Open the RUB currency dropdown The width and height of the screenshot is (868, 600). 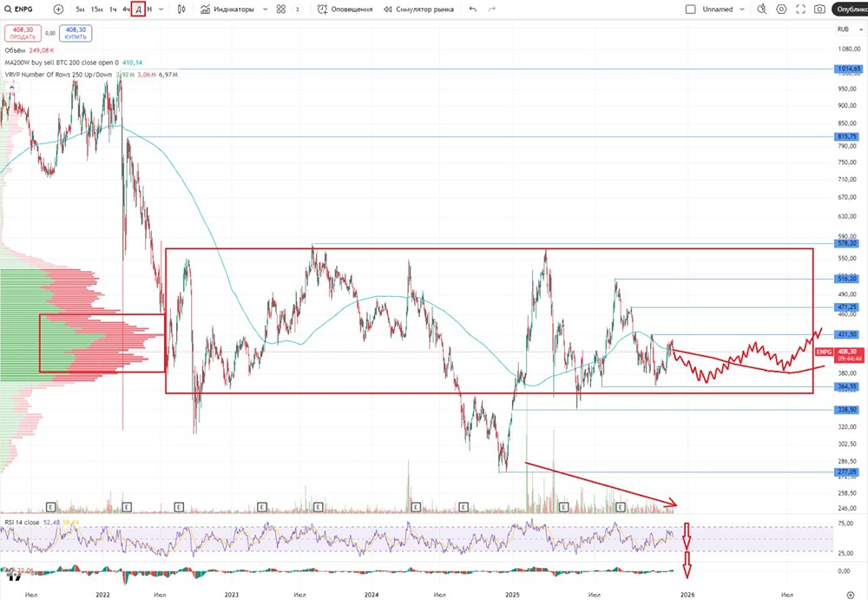tap(851, 29)
